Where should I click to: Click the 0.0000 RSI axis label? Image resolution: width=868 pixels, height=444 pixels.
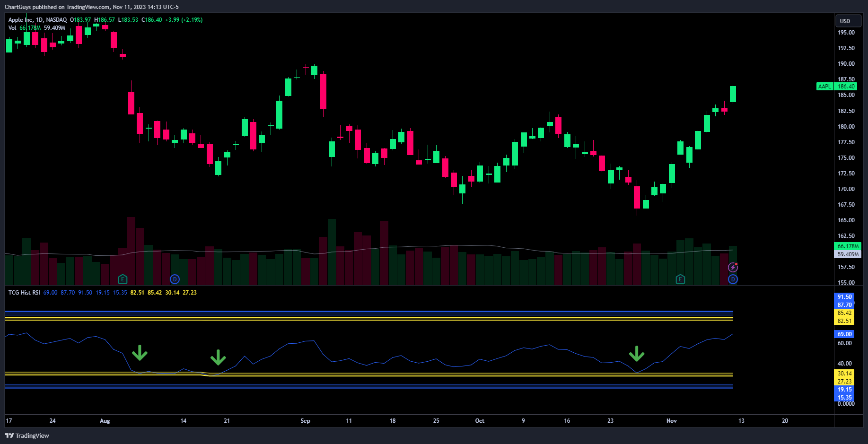(x=846, y=404)
